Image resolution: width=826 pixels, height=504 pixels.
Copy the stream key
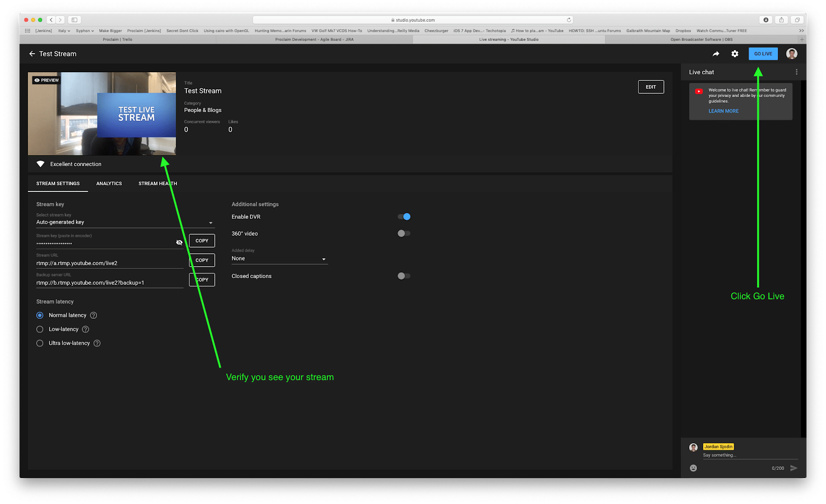pos(202,240)
